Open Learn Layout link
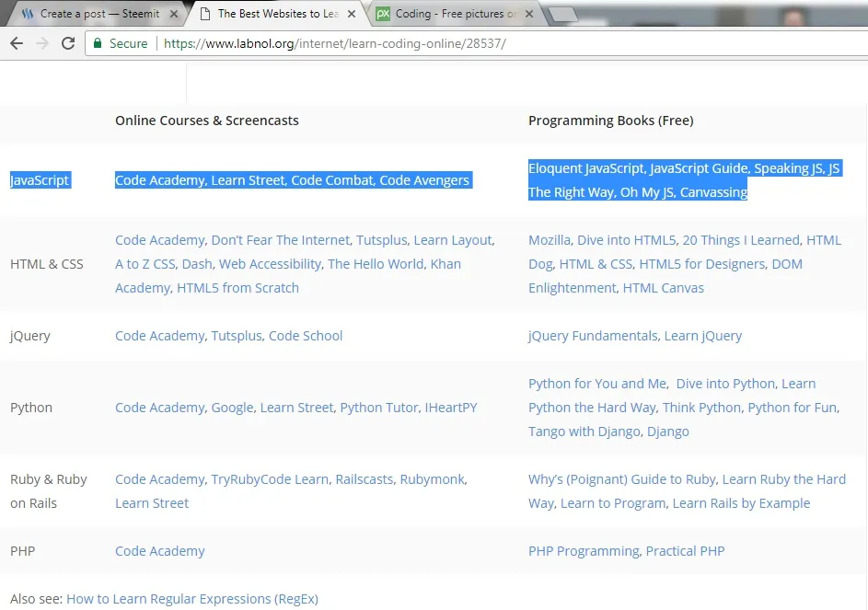This screenshot has width=868, height=610. (454, 240)
